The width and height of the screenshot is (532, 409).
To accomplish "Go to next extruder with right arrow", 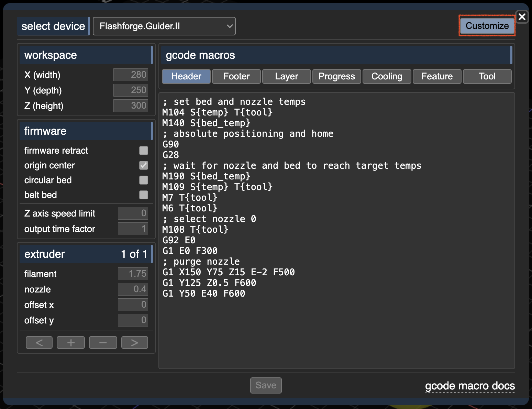I will pos(135,342).
